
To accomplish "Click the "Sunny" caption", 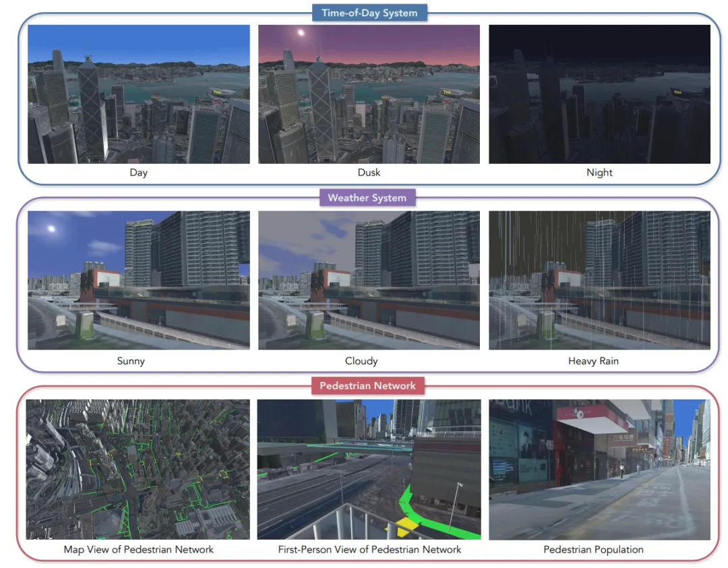I will [x=131, y=361].
